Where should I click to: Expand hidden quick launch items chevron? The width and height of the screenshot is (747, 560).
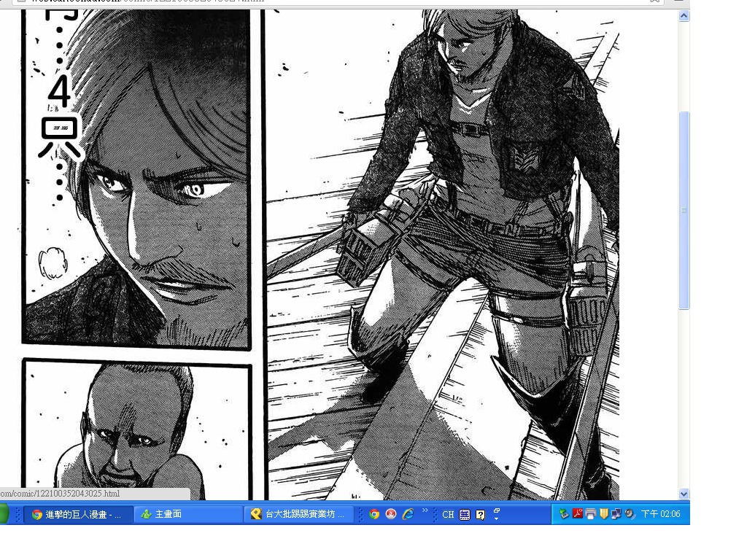pos(425,510)
